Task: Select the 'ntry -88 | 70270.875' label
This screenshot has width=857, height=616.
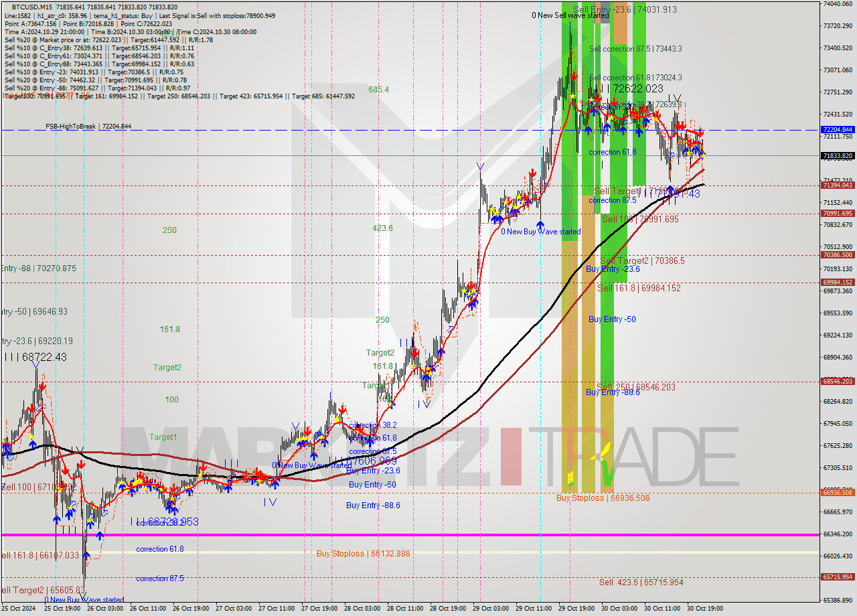Action: point(38,268)
